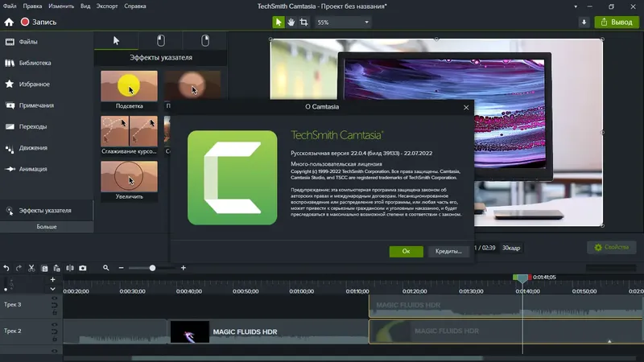Redo the last timeline action
The height and width of the screenshot is (362, 644).
[x=19, y=268]
